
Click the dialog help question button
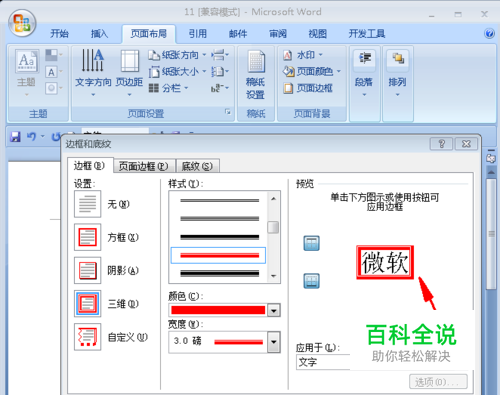(x=441, y=144)
